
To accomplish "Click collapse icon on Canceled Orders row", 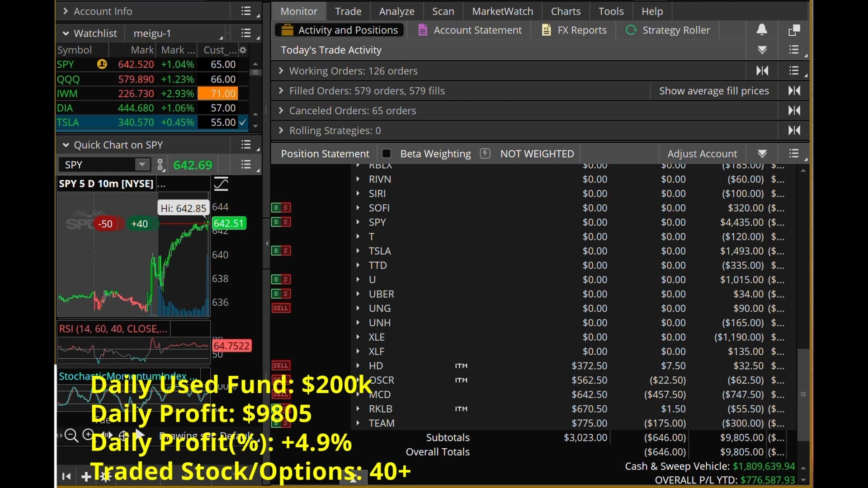I will [794, 111].
